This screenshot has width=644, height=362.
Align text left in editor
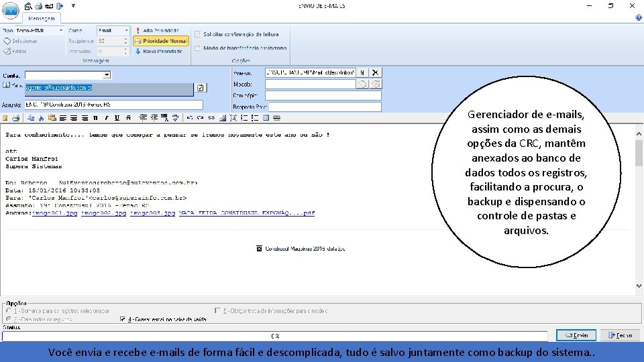(63, 118)
